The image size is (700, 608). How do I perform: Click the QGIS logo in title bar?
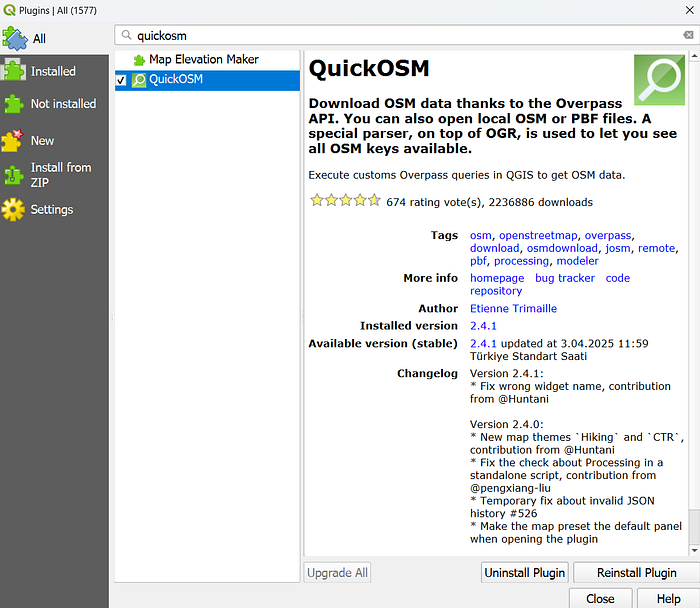click(x=9, y=10)
